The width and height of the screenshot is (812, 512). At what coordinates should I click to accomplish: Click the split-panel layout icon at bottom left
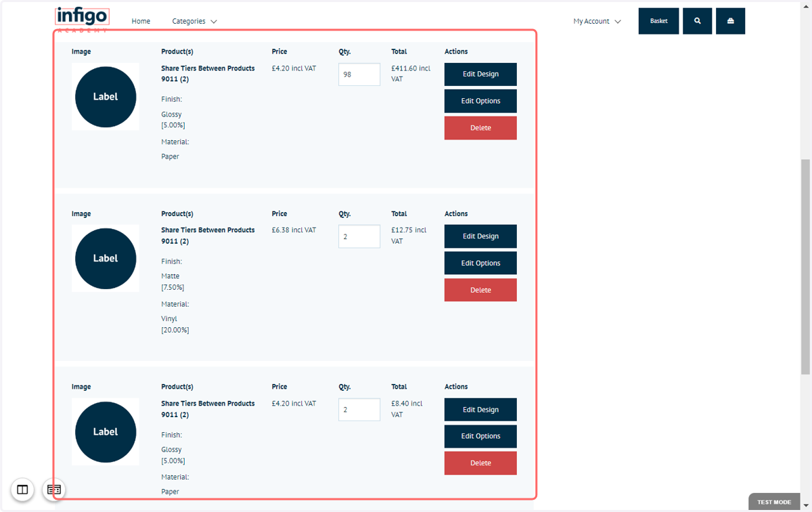[x=22, y=490]
